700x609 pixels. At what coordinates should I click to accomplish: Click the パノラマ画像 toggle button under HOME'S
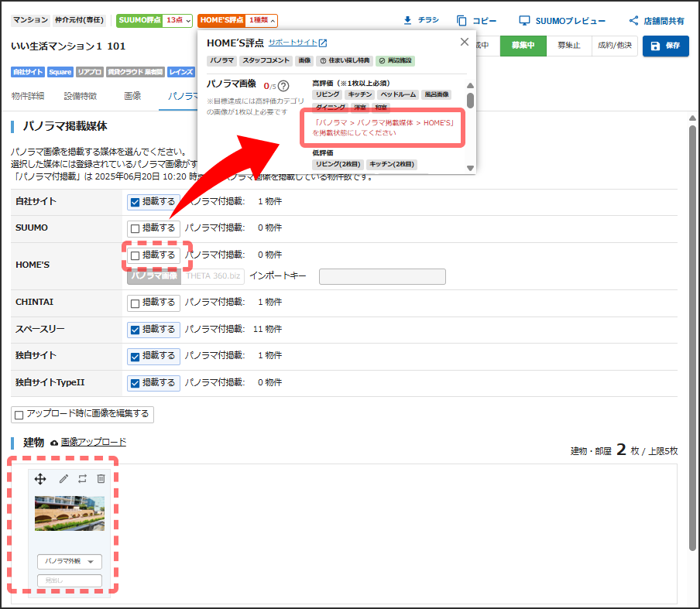click(154, 276)
